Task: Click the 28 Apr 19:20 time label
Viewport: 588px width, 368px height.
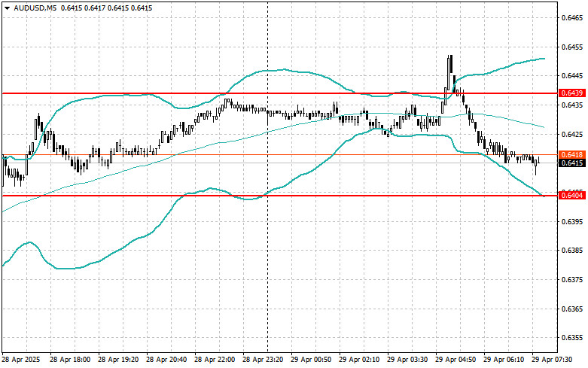Action: pos(118,360)
